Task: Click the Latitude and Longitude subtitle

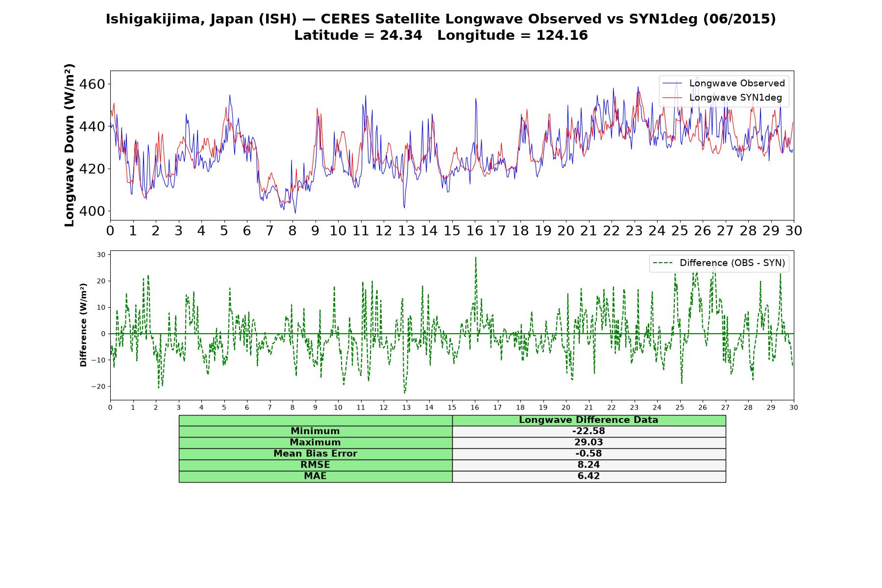Action: [x=441, y=35]
